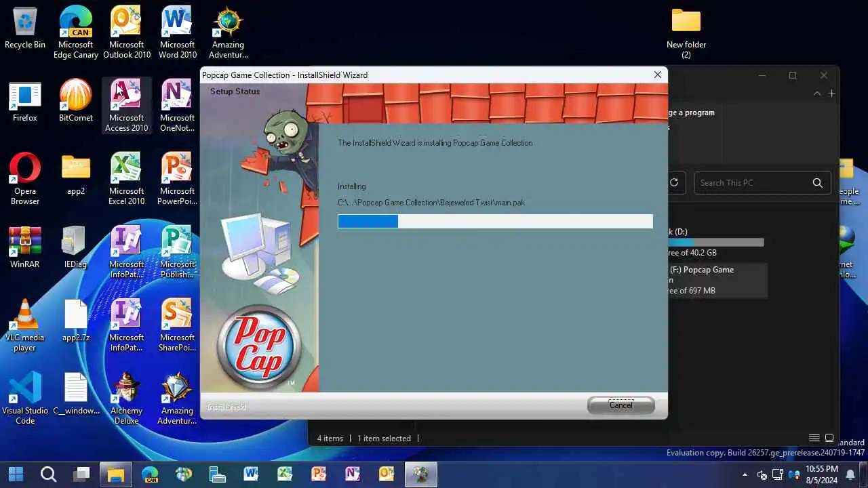Select the Amazing Adventures globe desktop shortcut
Image resolution: width=868 pixels, height=488 pixels.
[228, 33]
